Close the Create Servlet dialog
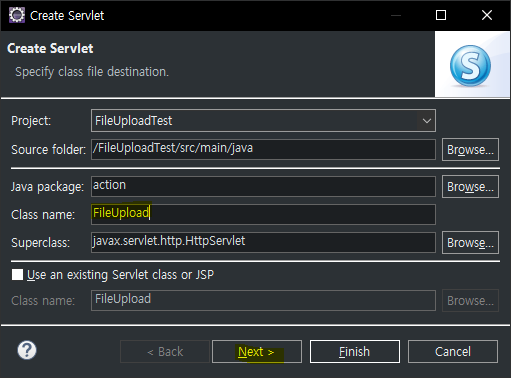 point(487,15)
